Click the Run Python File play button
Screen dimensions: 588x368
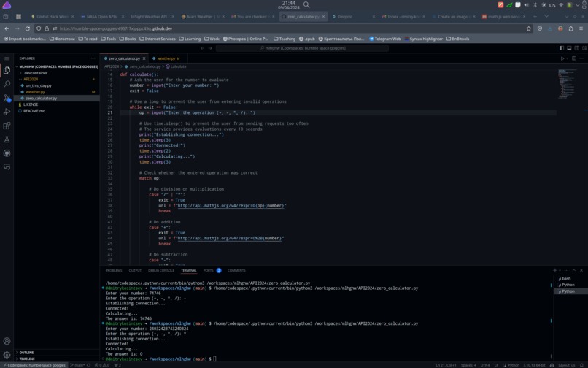tap(562, 58)
